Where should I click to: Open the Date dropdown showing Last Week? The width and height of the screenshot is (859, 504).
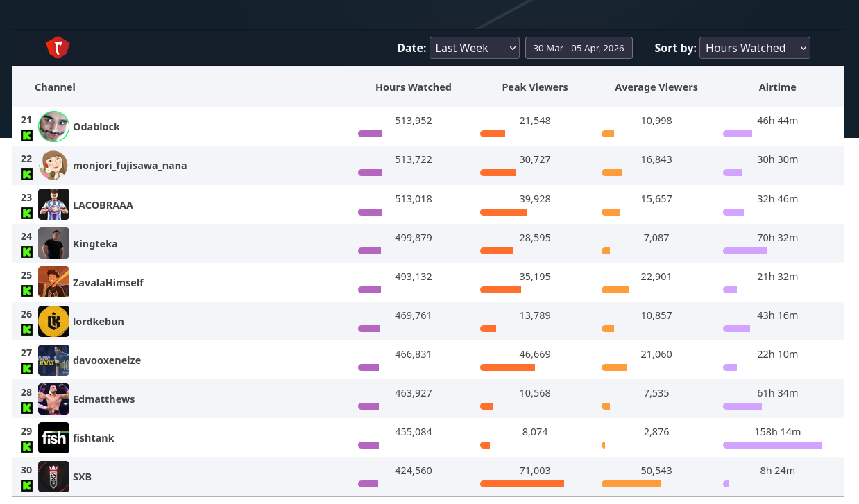tap(475, 48)
